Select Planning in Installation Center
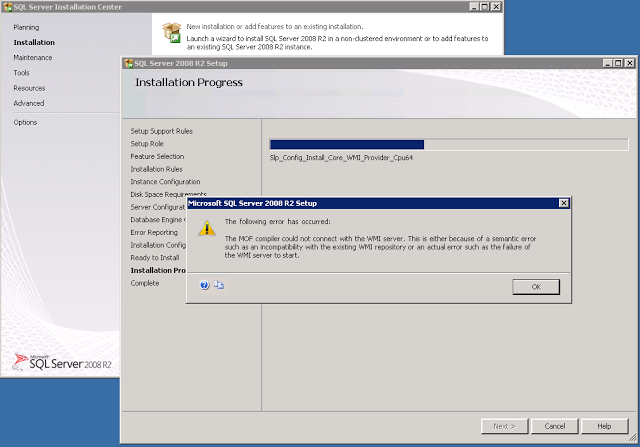The image size is (640, 447). 26,27
